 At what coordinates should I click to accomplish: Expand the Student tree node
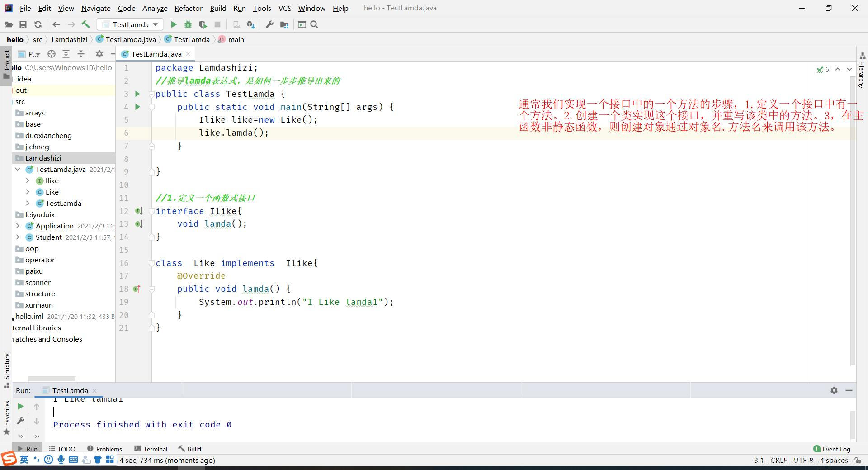pos(18,237)
